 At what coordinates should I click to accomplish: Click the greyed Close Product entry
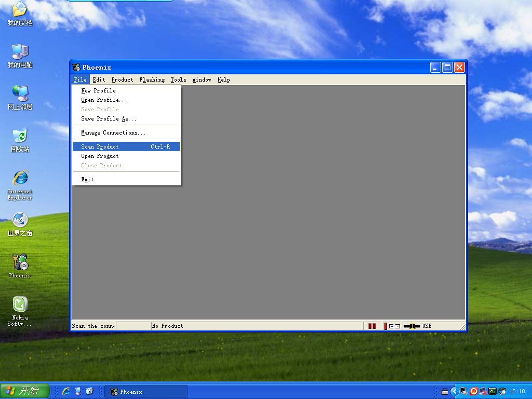pyautogui.click(x=126, y=165)
